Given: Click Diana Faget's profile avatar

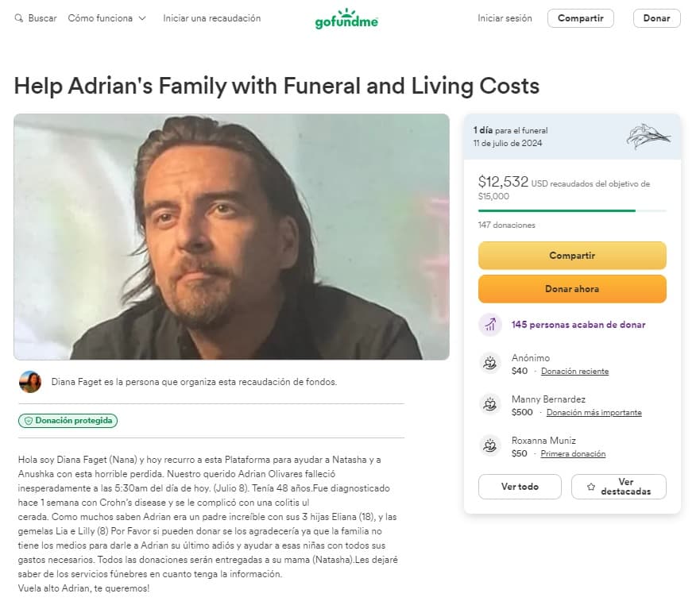Looking at the screenshot, I should tap(30, 381).
